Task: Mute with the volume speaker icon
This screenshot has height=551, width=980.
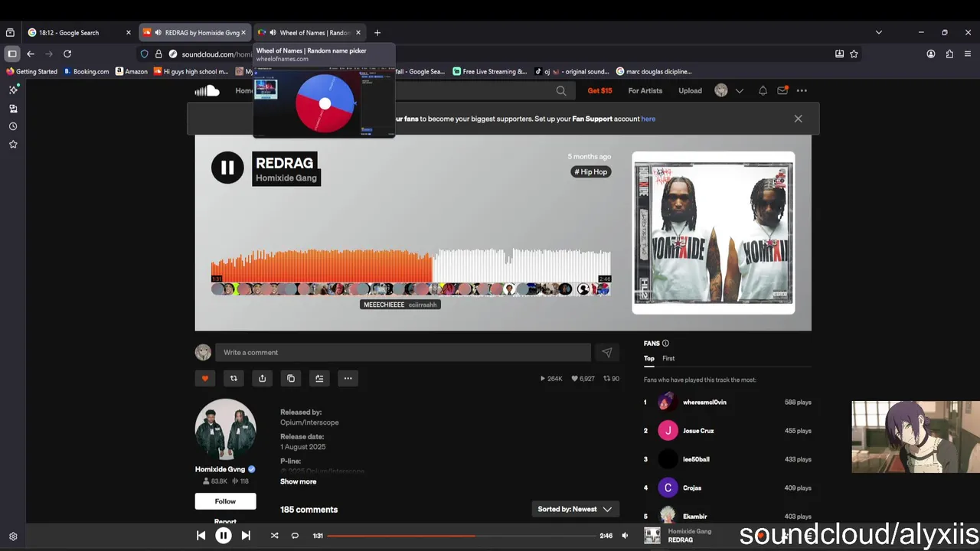Action: click(625, 536)
